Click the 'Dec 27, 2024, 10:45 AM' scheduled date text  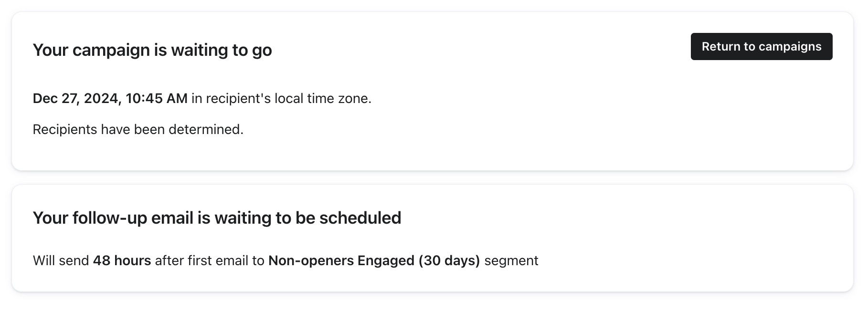point(109,99)
